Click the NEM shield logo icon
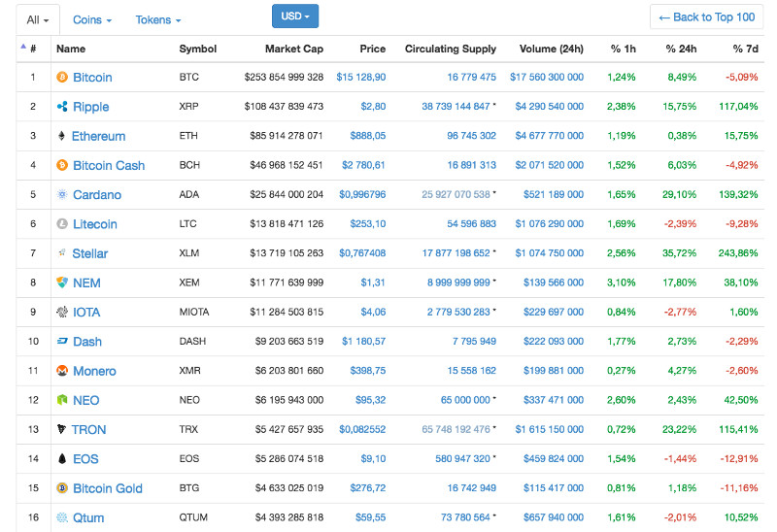 (62, 283)
